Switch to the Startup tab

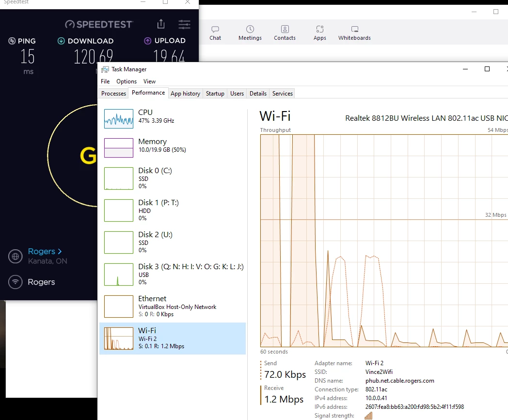click(x=215, y=93)
